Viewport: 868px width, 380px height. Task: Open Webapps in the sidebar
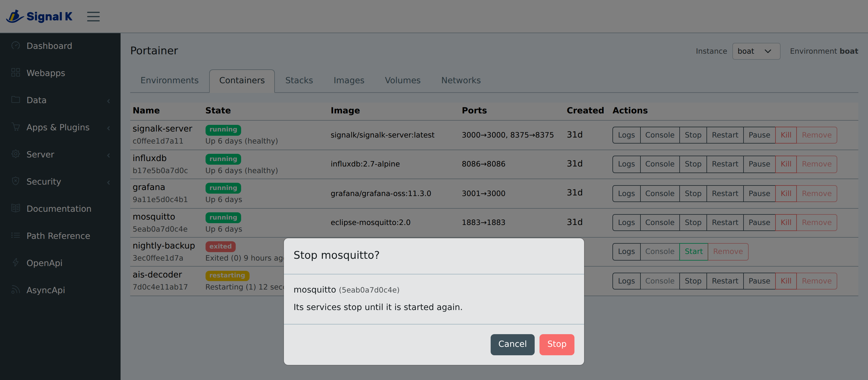pyautogui.click(x=60, y=73)
